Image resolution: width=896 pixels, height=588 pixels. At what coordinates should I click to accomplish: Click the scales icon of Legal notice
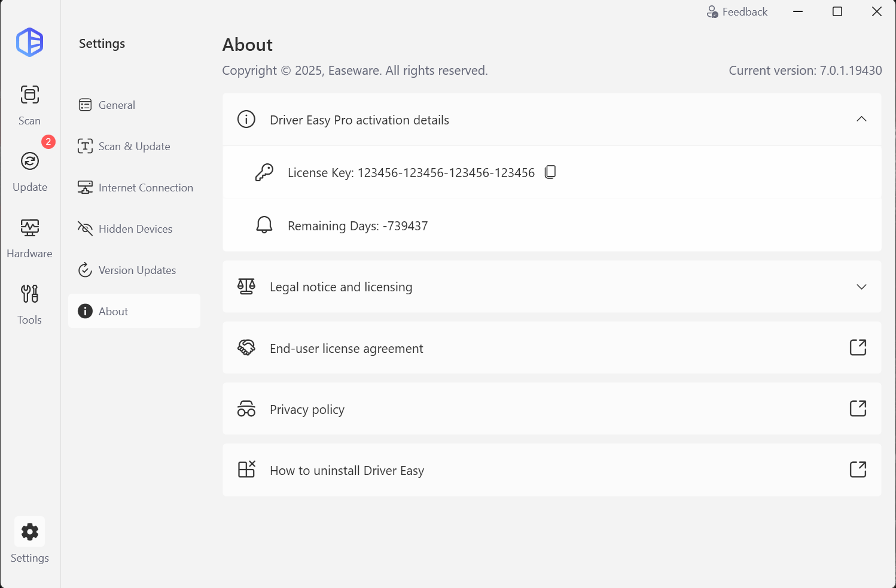(x=246, y=287)
